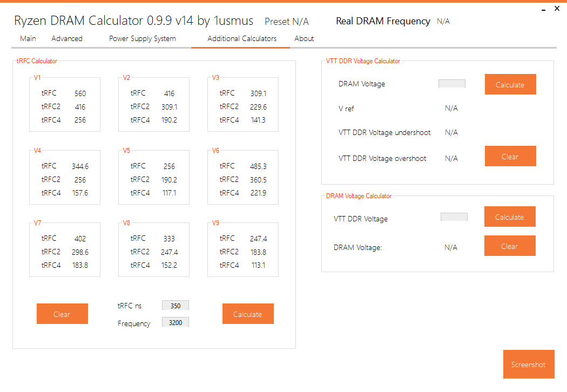The height and width of the screenshot is (392, 567).
Task: Open the Advanced tab
Action: pos(67,38)
